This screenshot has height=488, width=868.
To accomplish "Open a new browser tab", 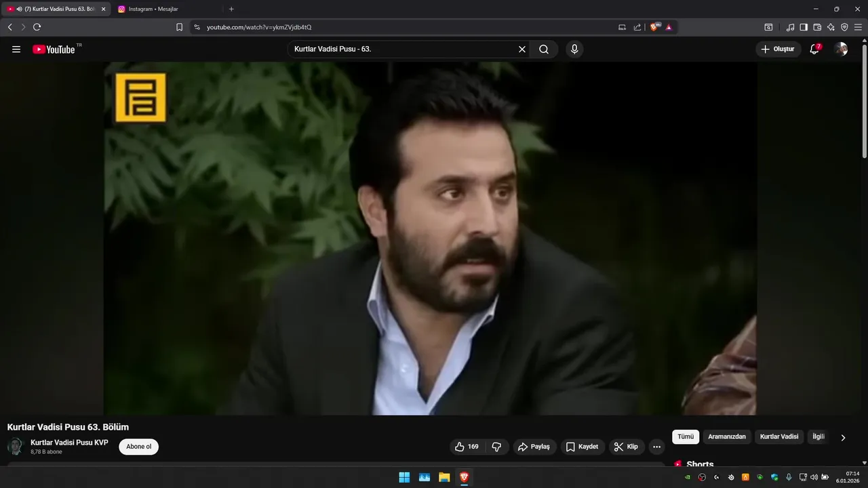I will (231, 9).
